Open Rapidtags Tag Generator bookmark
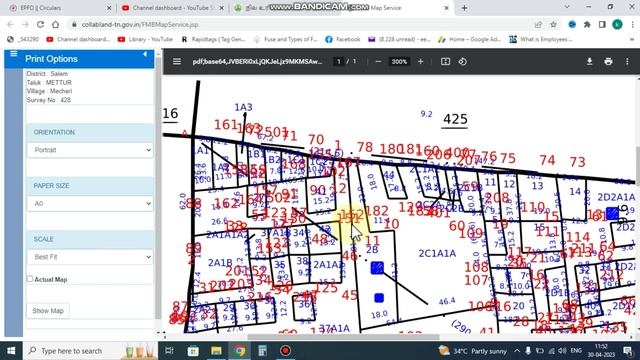 pos(213,40)
